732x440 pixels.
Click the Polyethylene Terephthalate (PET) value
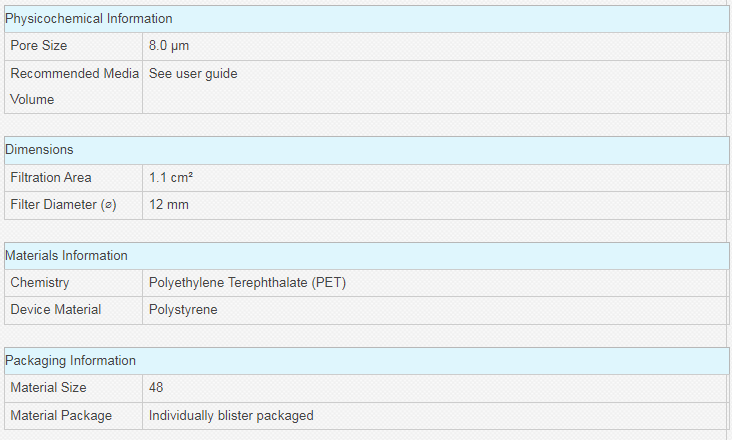coord(247,283)
